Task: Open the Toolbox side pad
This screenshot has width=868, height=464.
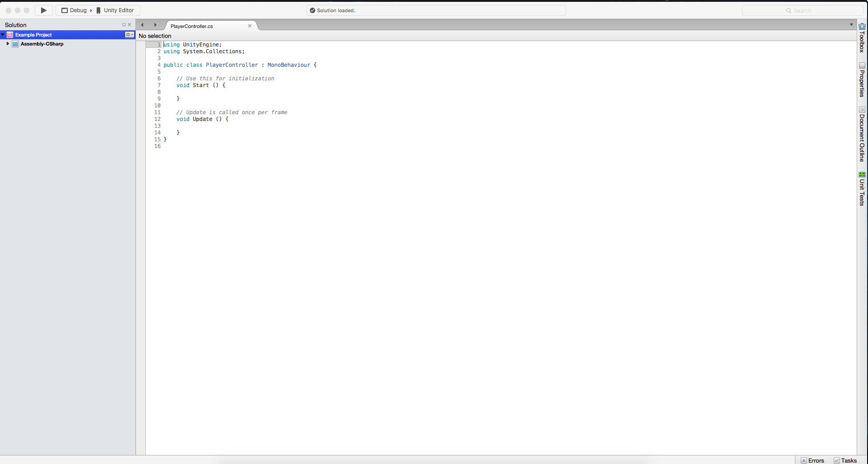Action: pyautogui.click(x=862, y=38)
